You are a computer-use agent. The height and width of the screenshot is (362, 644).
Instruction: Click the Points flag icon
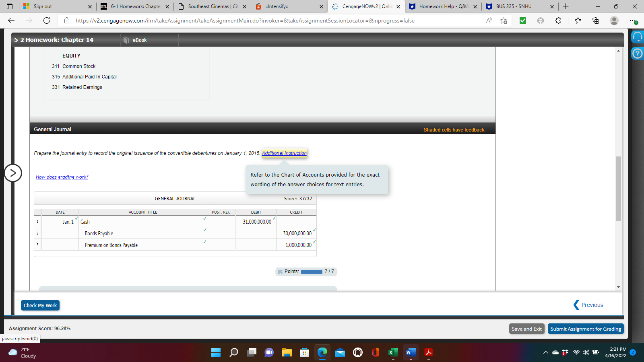coord(280,272)
